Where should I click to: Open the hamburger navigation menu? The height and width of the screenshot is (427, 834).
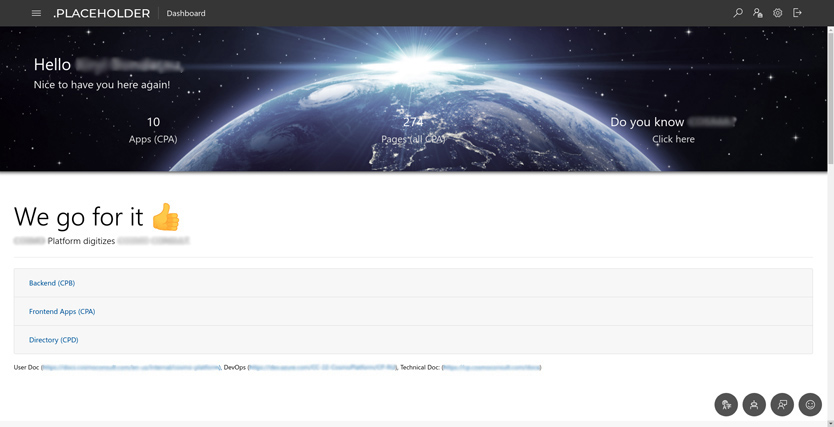[36, 13]
